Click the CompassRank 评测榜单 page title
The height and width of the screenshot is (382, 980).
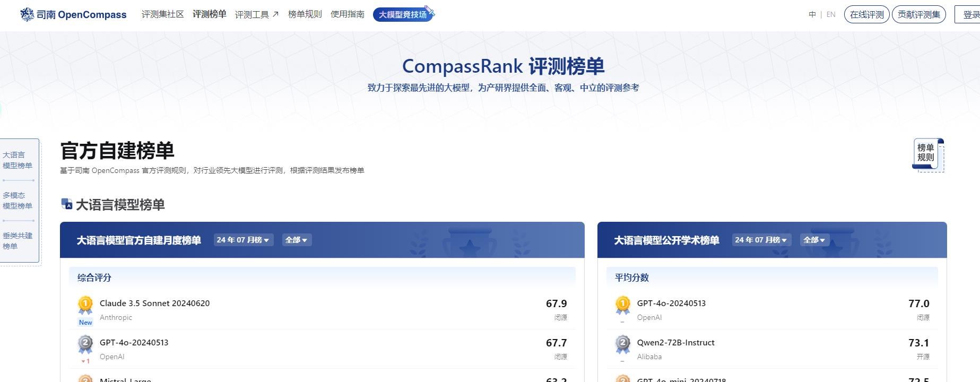503,66
